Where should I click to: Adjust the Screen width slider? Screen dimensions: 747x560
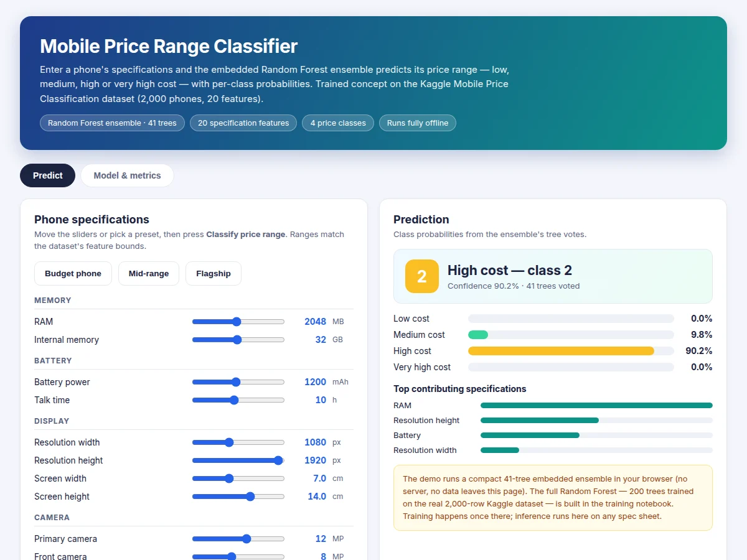pyautogui.click(x=238, y=478)
